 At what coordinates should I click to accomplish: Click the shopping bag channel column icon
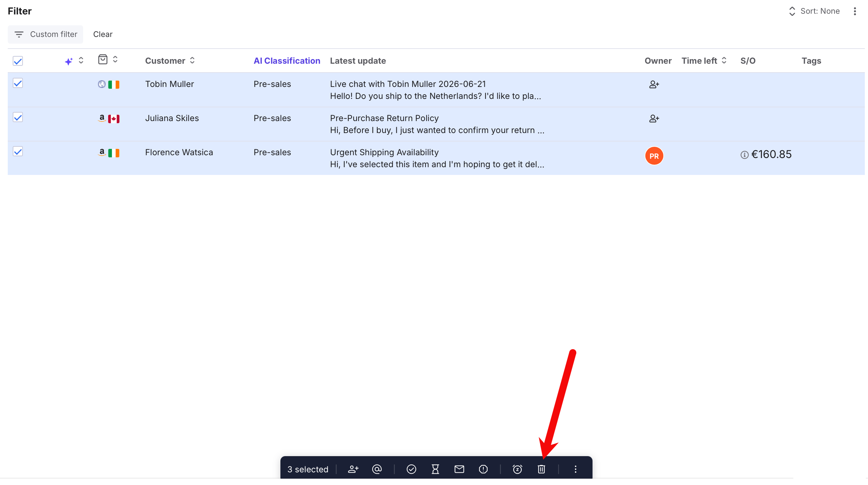pyautogui.click(x=103, y=59)
